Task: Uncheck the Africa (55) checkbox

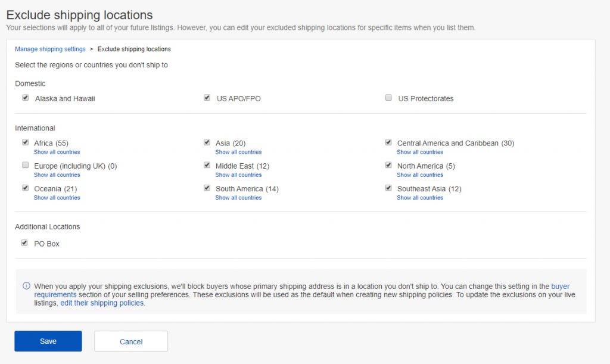Action: [25, 142]
